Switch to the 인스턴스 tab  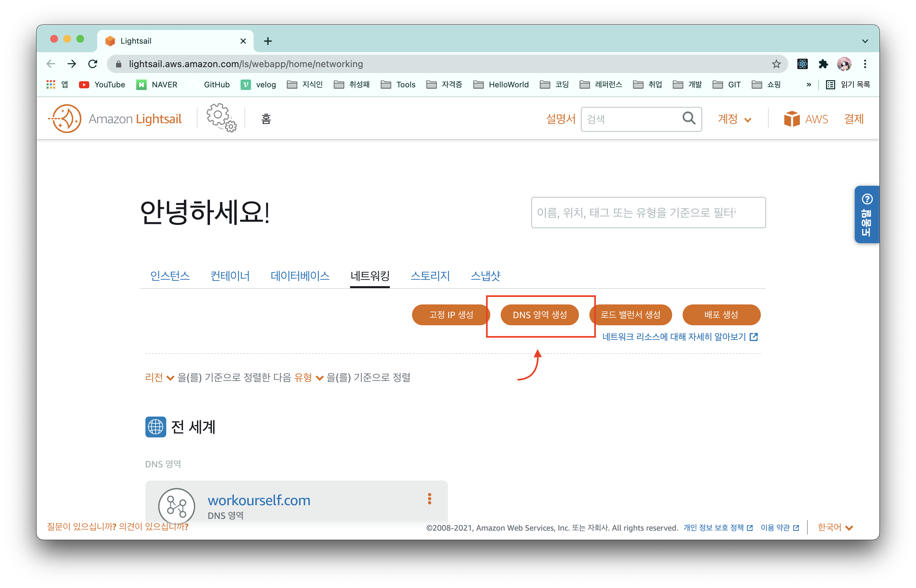[170, 276]
